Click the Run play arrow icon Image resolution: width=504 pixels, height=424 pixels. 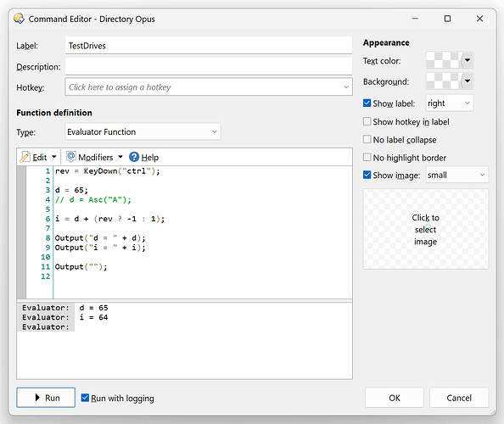37,398
